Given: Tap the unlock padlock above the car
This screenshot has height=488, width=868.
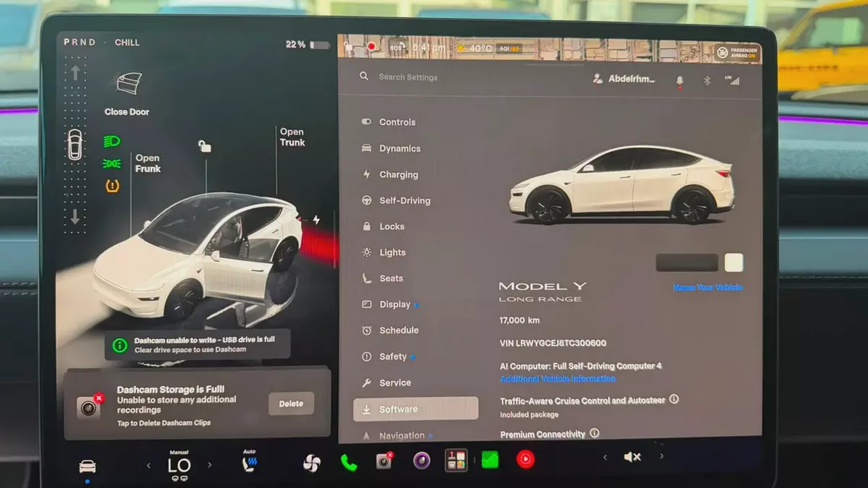Looking at the screenshot, I should [x=205, y=147].
